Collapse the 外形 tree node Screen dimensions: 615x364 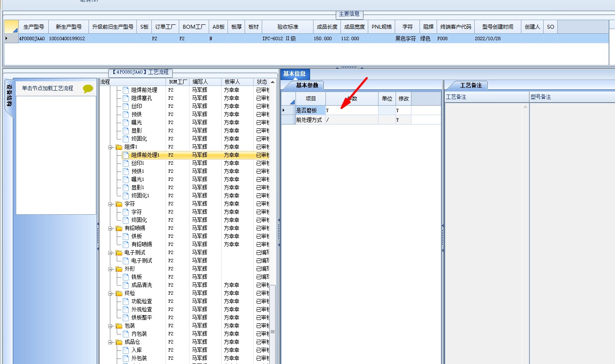tap(110, 269)
